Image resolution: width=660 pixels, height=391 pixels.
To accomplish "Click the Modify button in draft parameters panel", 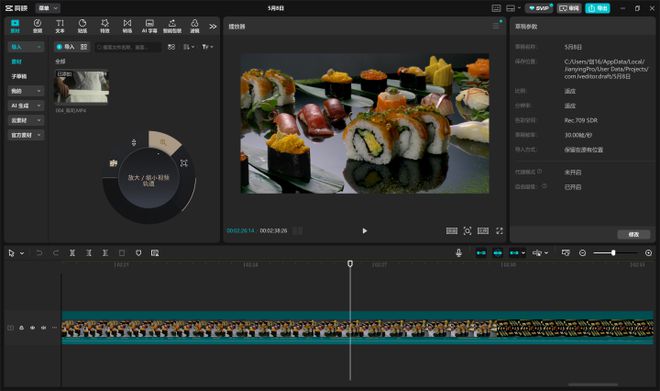I will tap(633, 234).
